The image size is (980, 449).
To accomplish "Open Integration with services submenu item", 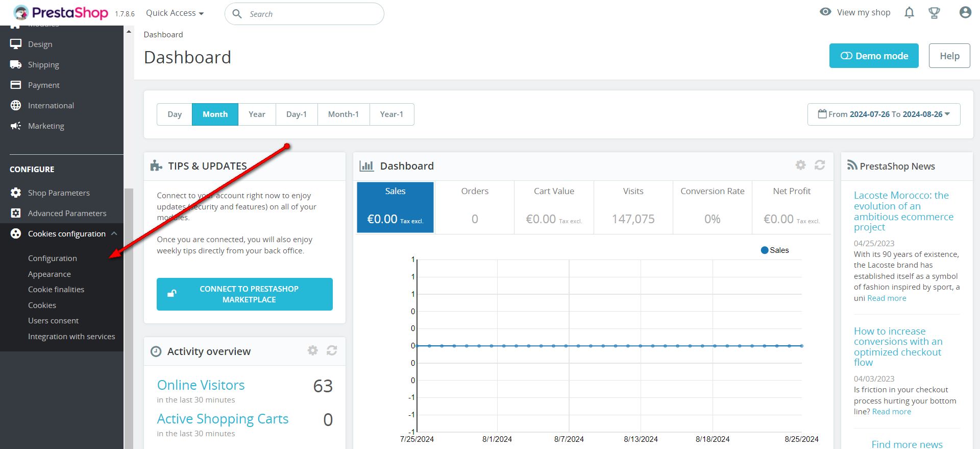I will click(71, 337).
